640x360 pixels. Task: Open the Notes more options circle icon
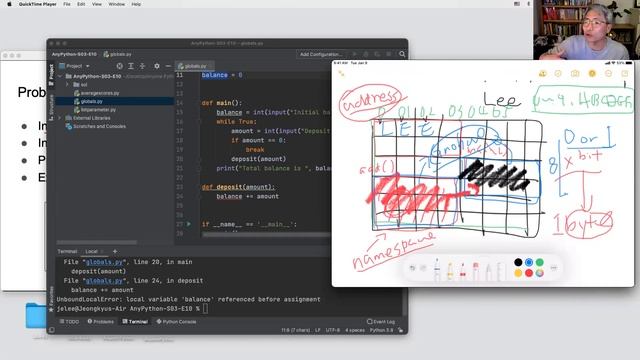[609, 73]
